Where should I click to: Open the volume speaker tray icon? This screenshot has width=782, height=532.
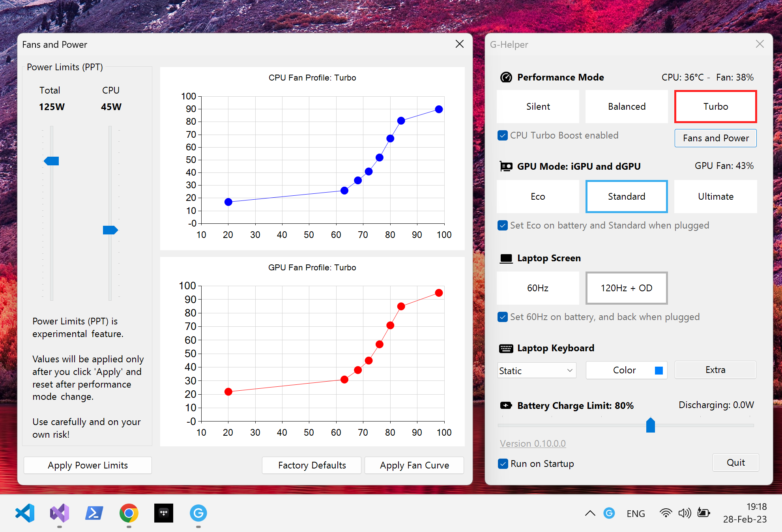pos(685,513)
